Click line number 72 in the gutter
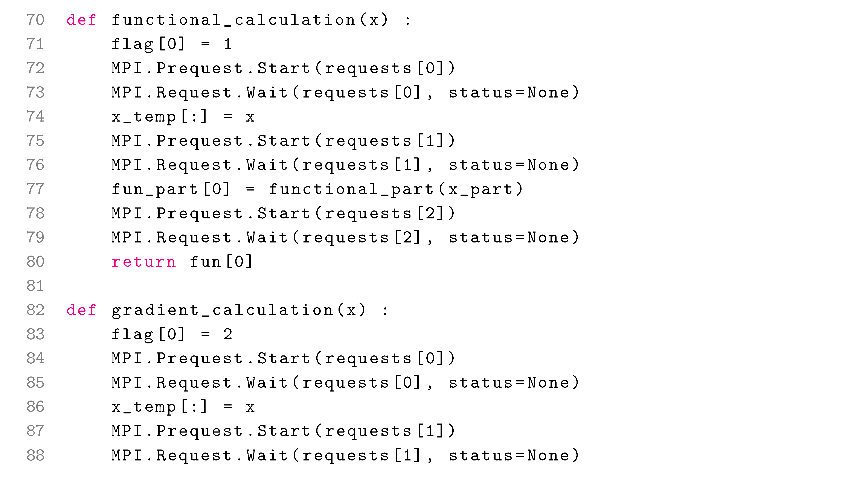868x477 pixels. pos(35,68)
